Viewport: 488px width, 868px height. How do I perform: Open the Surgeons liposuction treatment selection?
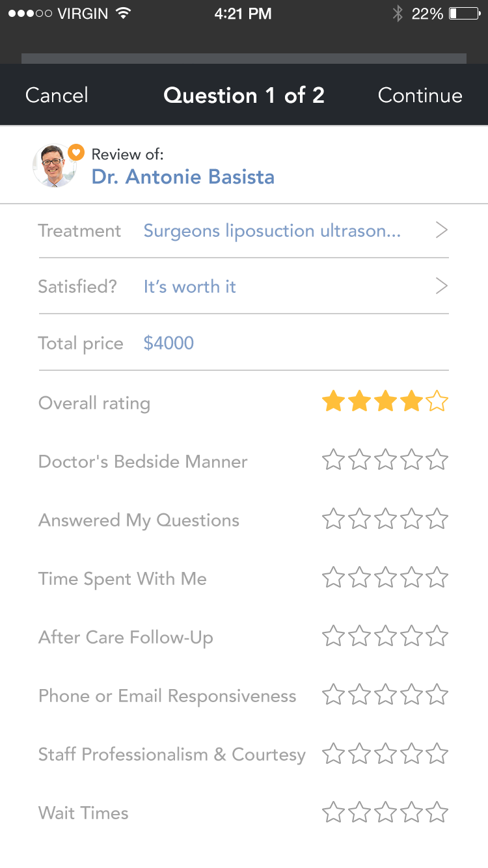272,231
